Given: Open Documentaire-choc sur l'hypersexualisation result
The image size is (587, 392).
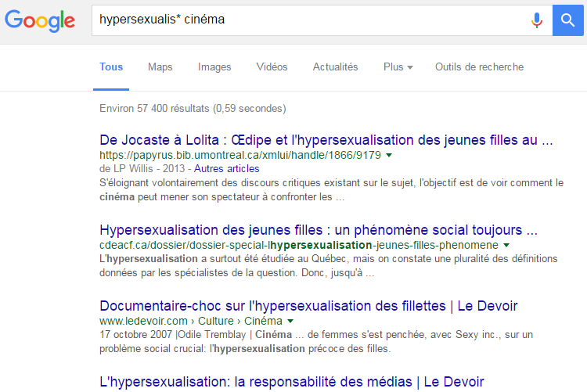Looking at the screenshot, I should pyautogui.click(x=308, y=306).
